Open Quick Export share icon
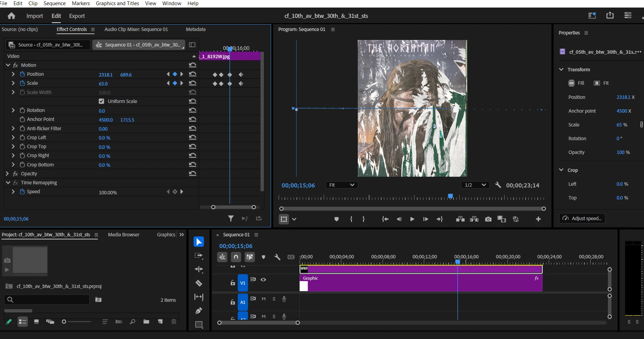 [610, 16]
